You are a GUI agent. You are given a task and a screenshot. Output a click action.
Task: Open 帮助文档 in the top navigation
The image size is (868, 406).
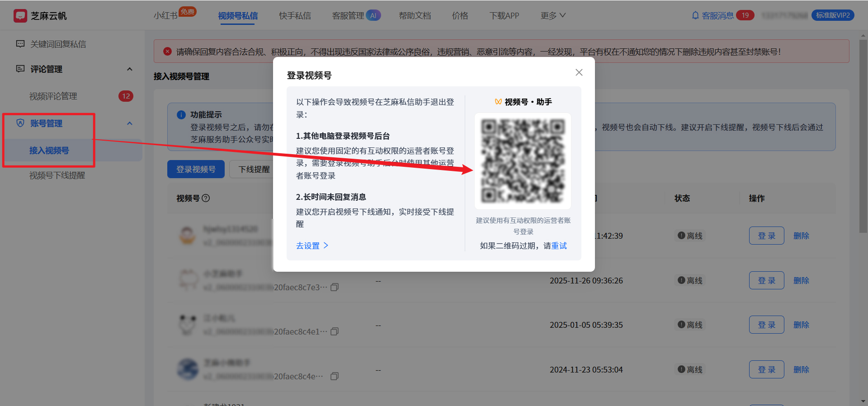[x=415, y=16]
